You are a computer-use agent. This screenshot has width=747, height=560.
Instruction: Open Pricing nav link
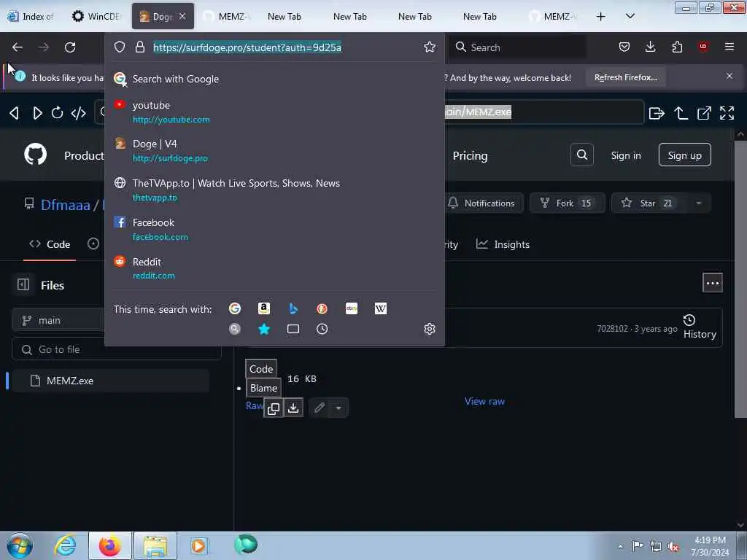[470, 156]
